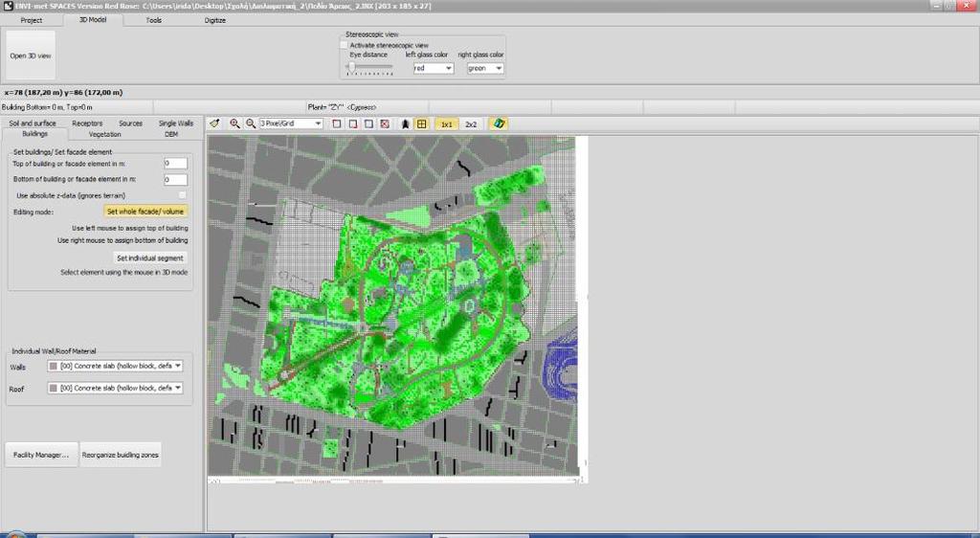This screenshot has height=538, width=980.
Task: Open the Tools ribbon tab
Action: coord(154,20)
